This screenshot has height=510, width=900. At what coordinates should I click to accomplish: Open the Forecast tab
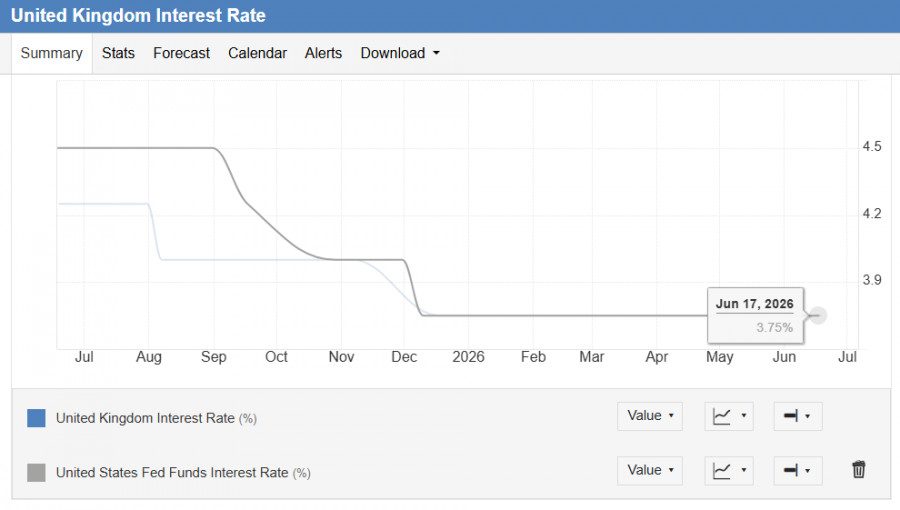(181, 53)
